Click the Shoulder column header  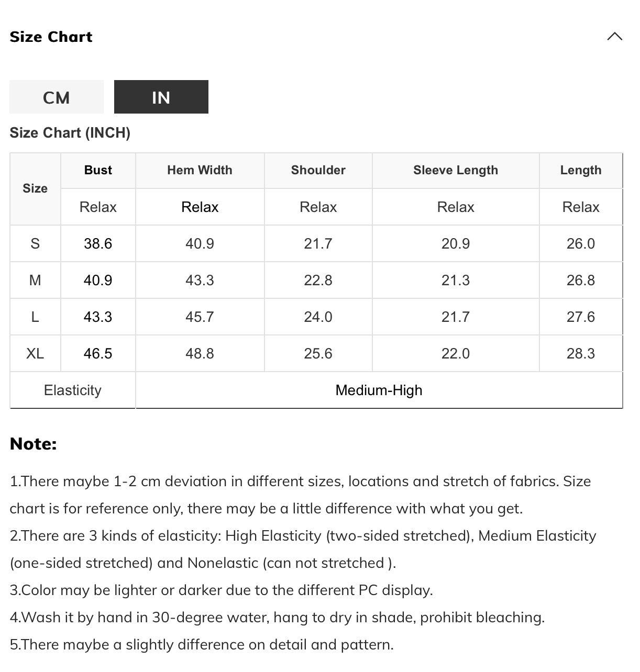(x=318, y=170)
